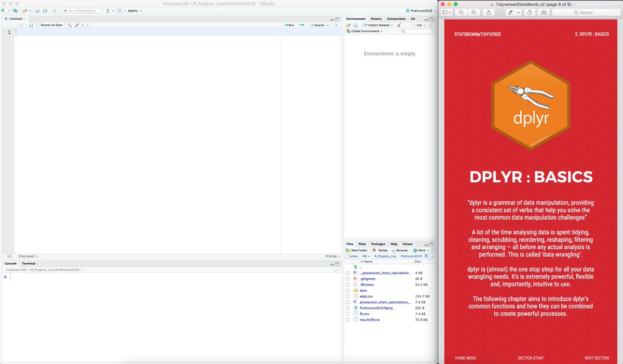This screenshot has width=623, height=364.
Task: Click the Preview share icon
Action: click(x=489, y=12)
